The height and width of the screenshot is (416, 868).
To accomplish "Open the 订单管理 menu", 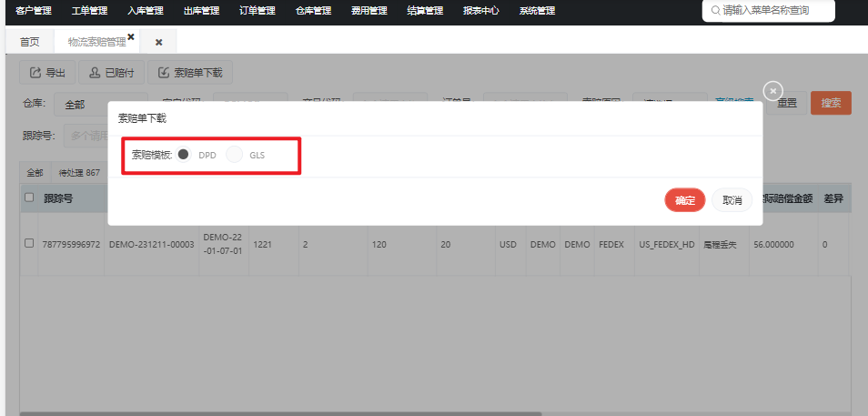I will tap(257, 11).
